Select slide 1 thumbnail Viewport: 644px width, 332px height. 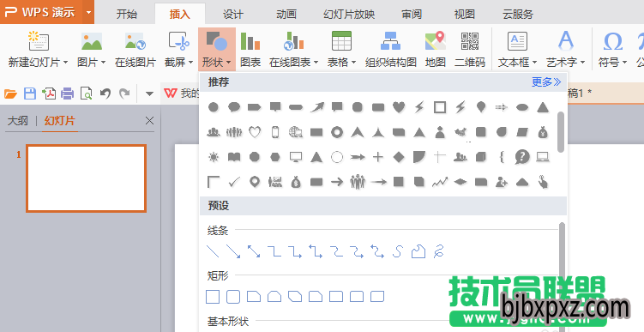coord(87,178)
